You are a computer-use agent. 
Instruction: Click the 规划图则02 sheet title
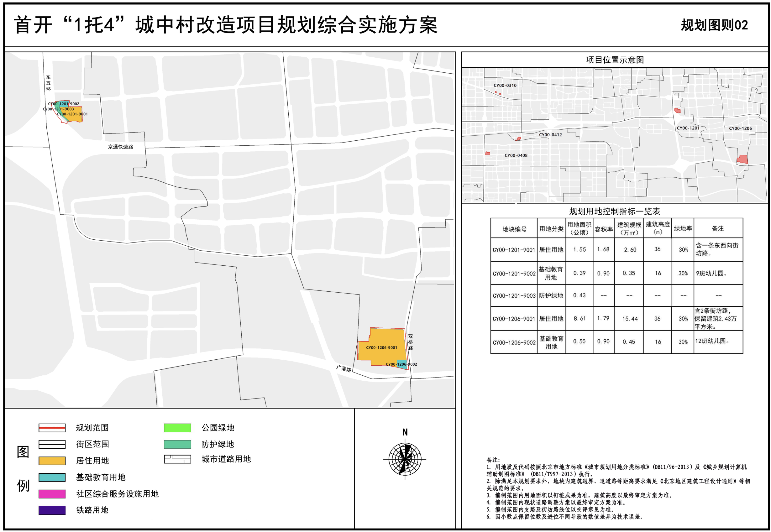[x=714, y=25]
